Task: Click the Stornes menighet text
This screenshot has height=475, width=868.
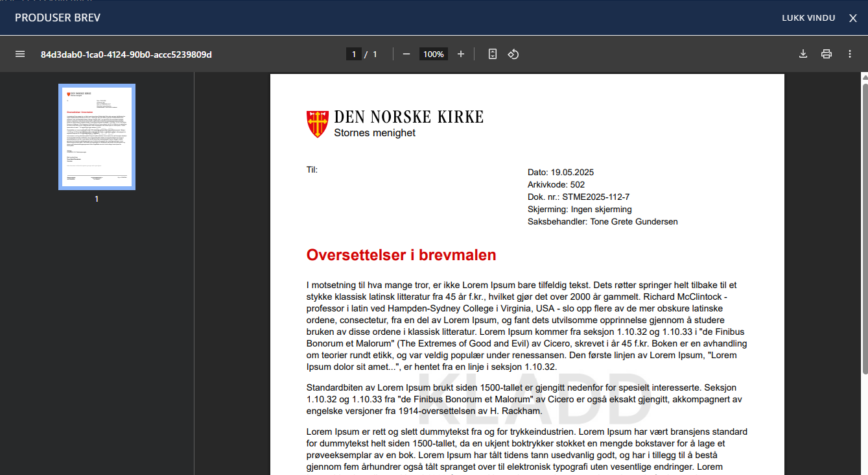Action: pyautogui.click(x=375, y=132)
